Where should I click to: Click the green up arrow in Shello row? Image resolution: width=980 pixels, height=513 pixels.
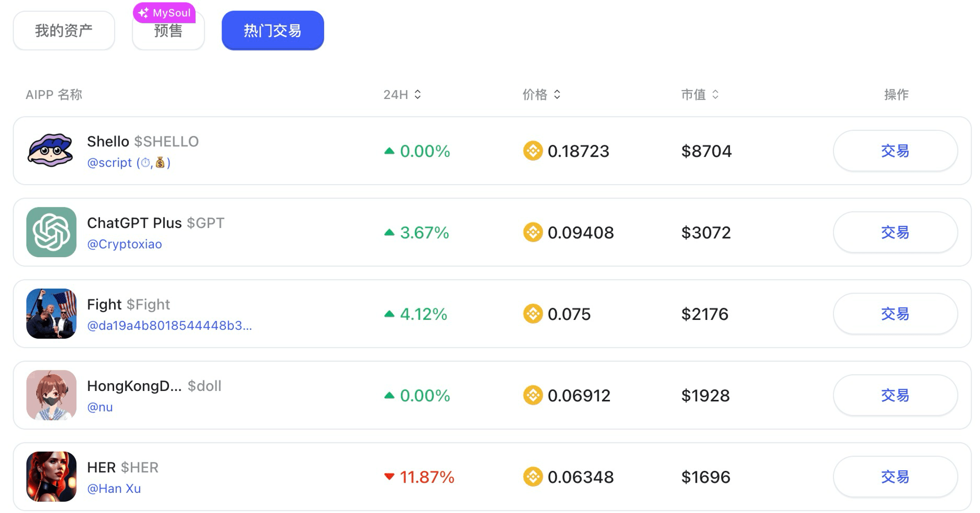tap(389, 151)
